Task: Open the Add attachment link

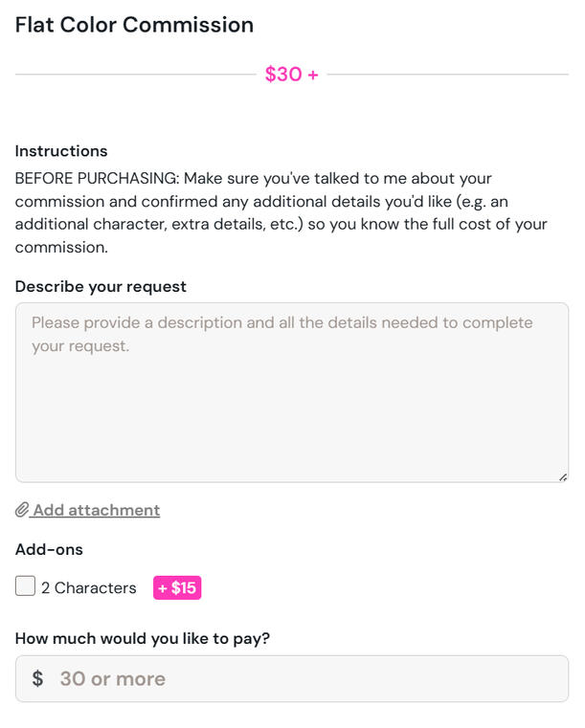Action: [x=96, y=511]
